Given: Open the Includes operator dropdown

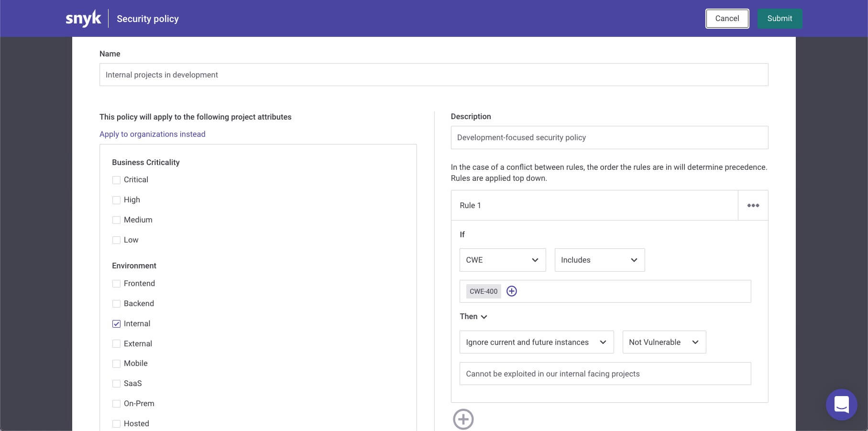Looking at the screenshot, I should coord(600,260).
